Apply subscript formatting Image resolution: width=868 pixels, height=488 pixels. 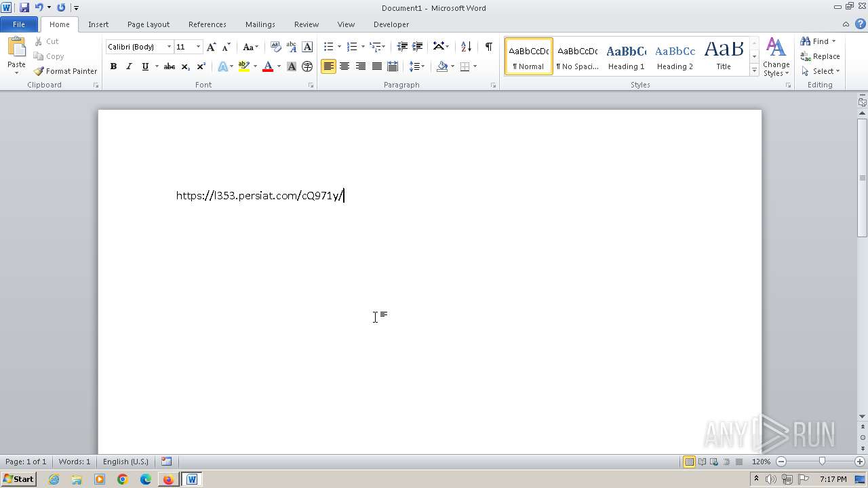[x=185, y=66]
